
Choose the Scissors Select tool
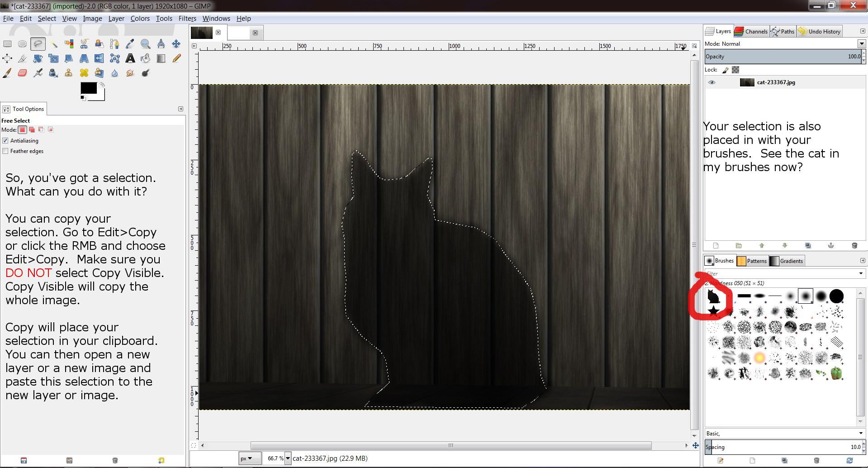84,44
